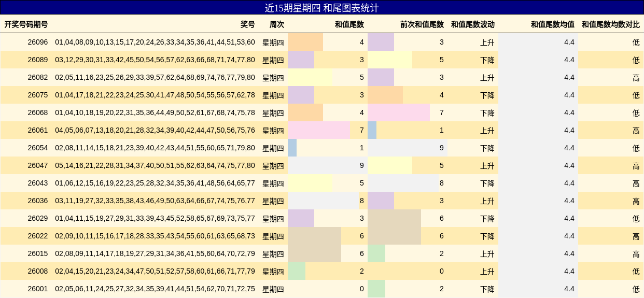Select period number 26036
This screenshot has width=644, height=298.
(x=38, y=201)
